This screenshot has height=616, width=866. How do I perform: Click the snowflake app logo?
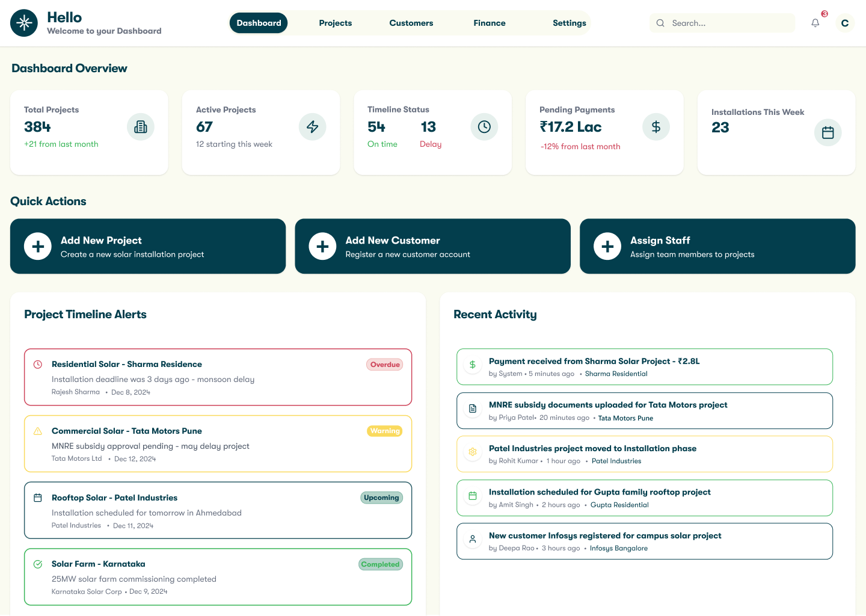pos(24,23)
